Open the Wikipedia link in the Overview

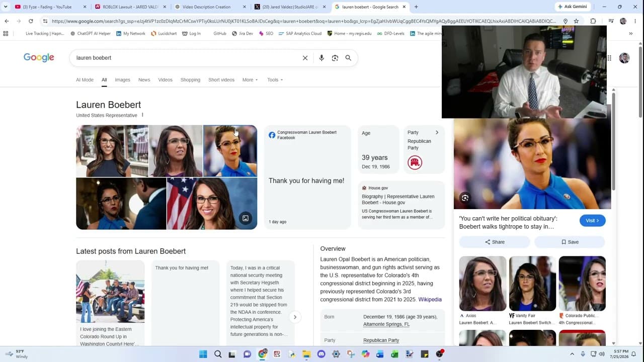pyautogui.click(x=430, y=300)
